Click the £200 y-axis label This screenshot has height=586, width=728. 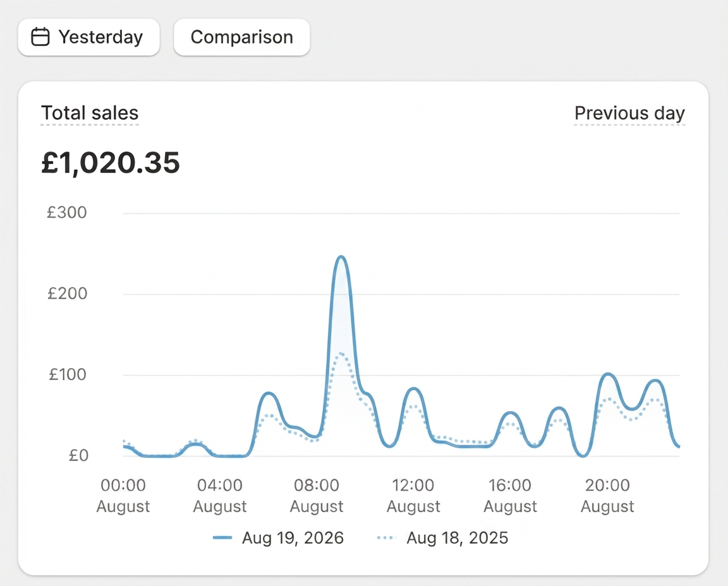point(68,293)
